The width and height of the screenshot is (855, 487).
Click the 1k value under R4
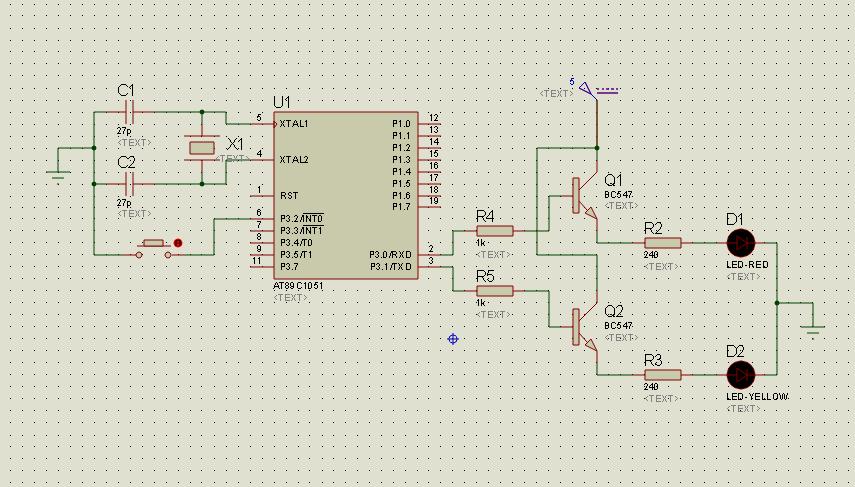pos(480,243)
